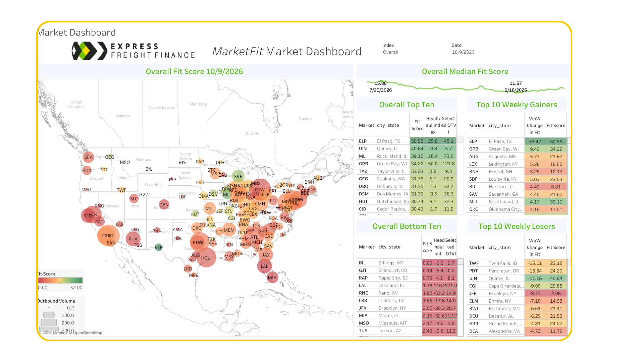
Task: Click El Paso, TX row in Overall Top Ten
Action: click(407, 141)
